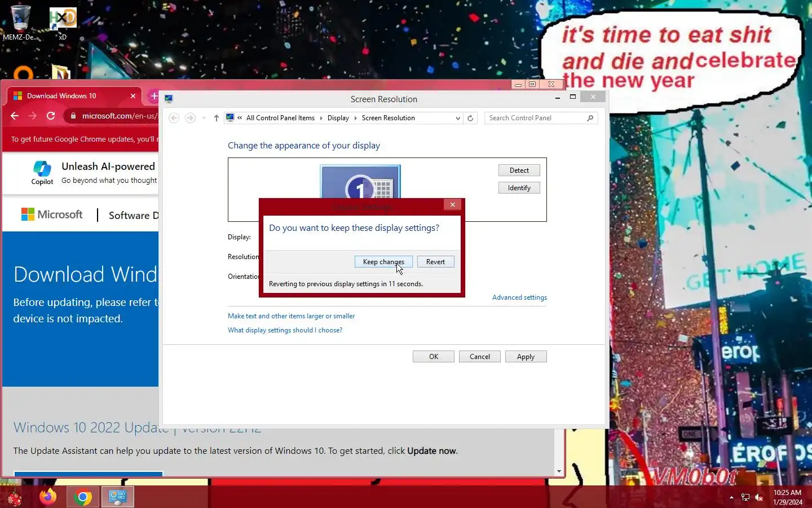Click the OK button in Screen Resolution
Screen dimensions: 812x508
click(434, 357)
